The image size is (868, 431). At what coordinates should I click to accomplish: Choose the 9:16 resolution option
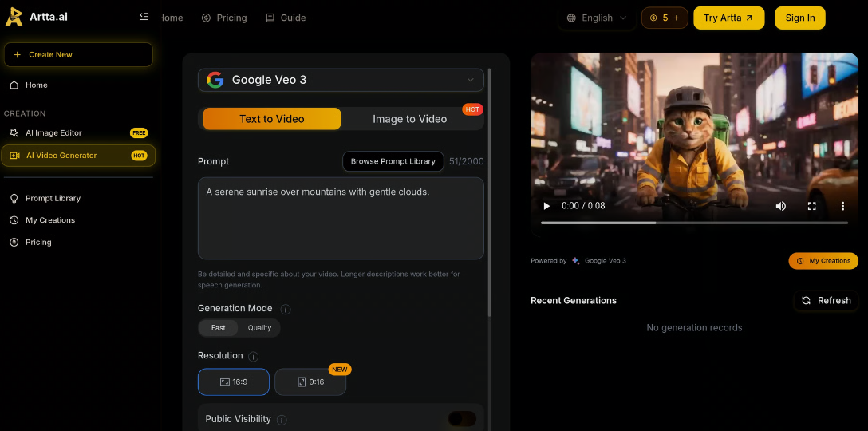(x=310, y=382)
